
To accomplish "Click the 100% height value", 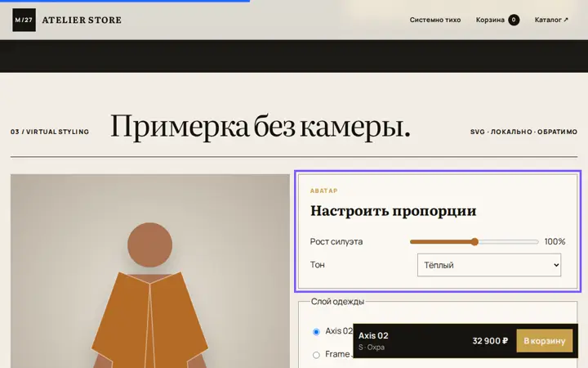I will click(555, 241).
